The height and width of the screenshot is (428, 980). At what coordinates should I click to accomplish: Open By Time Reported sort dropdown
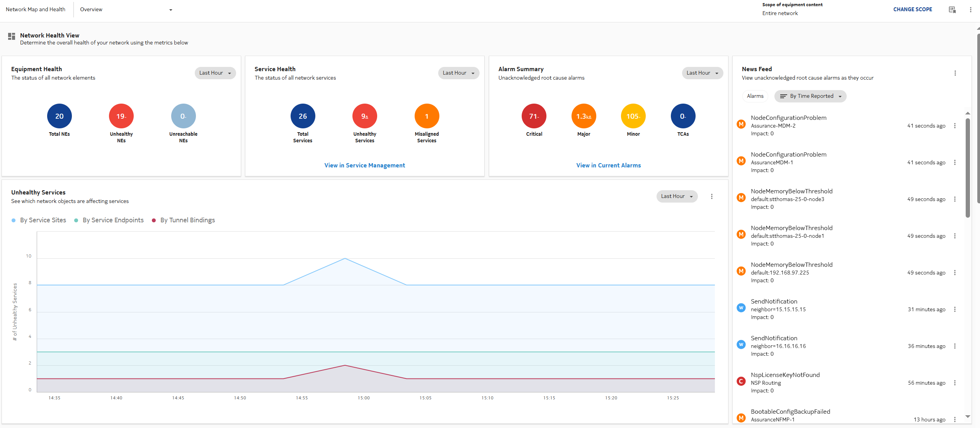810,96
